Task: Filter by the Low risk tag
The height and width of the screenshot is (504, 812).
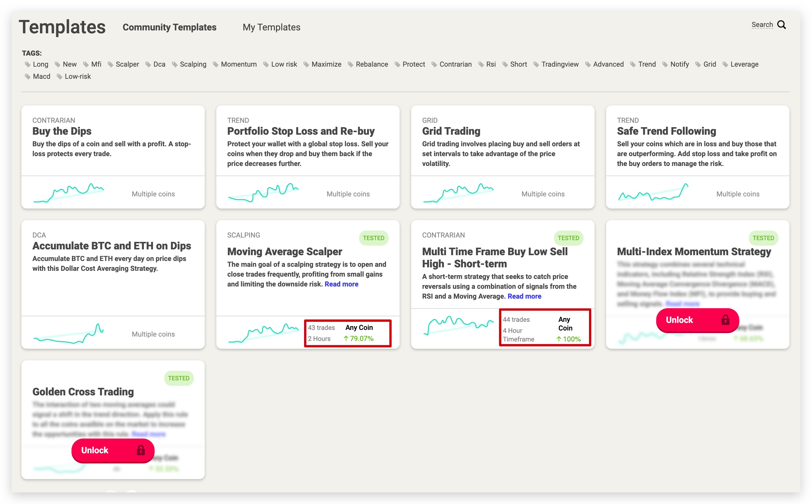Action: [280, 64]
